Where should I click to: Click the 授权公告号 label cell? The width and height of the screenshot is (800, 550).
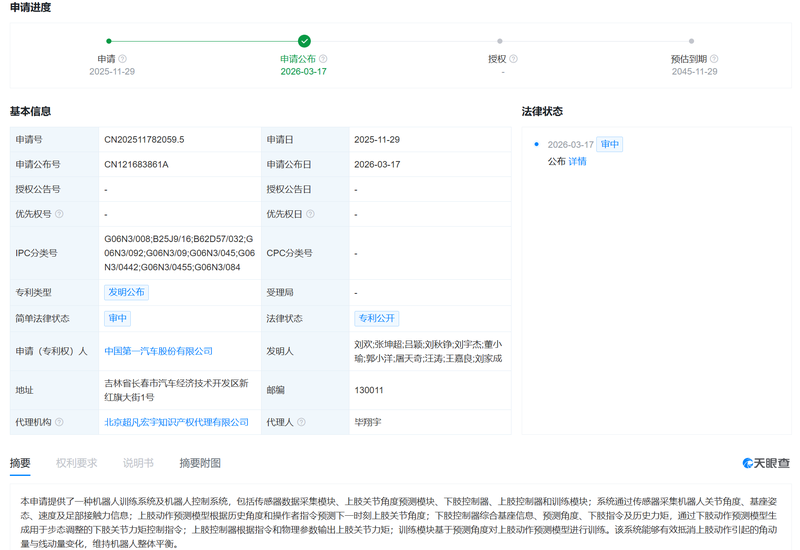pos(54,189)
